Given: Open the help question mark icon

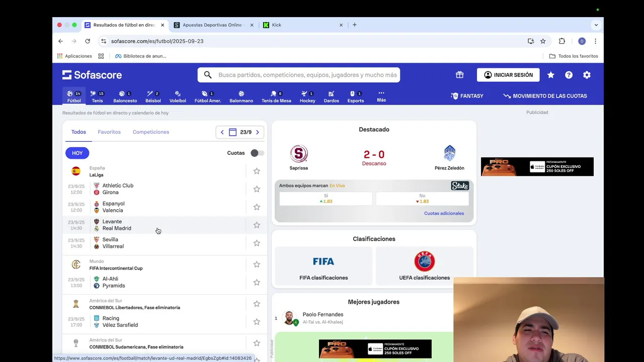Looking at the screenshot, I should [x=569, y=75].
